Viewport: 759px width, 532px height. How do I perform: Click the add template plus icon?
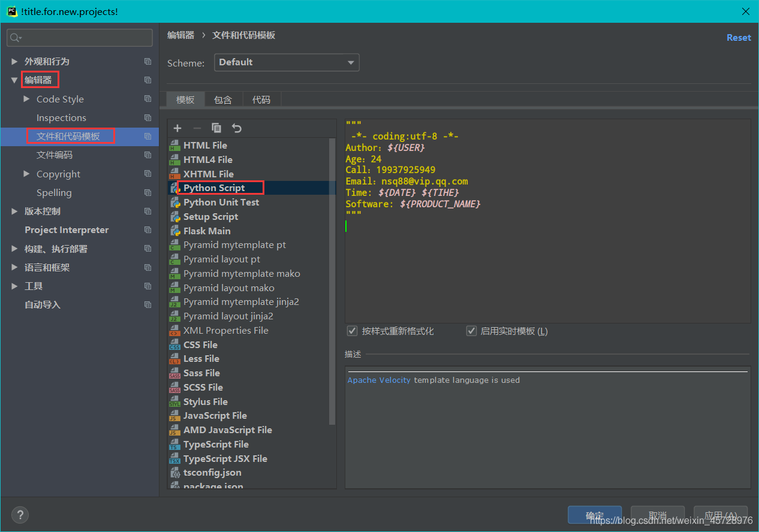point(177,128)
